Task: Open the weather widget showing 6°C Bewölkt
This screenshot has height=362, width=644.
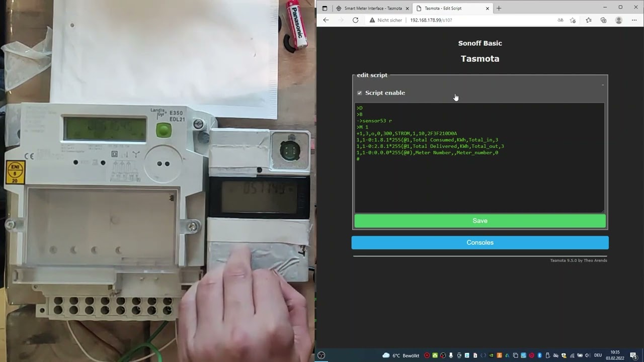Action: pyautogui.click(x=400, y=355)
